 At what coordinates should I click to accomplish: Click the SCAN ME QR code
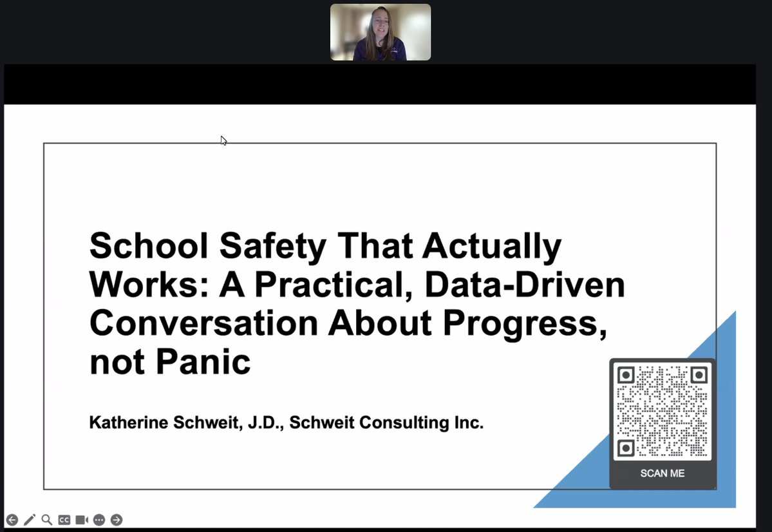pos(662,412)
